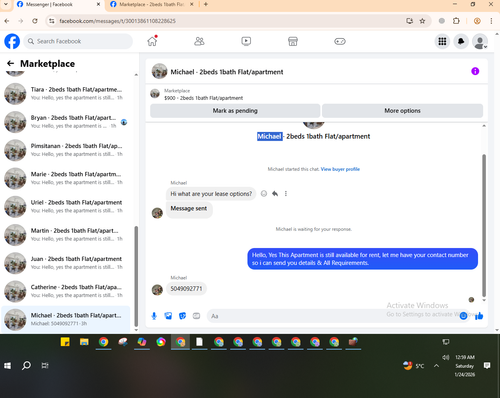The height and width of the screenshot is (398, 500).
Task: Choose a GIF icon in composer
Action: pyautogui.click(x=196, y=316)
